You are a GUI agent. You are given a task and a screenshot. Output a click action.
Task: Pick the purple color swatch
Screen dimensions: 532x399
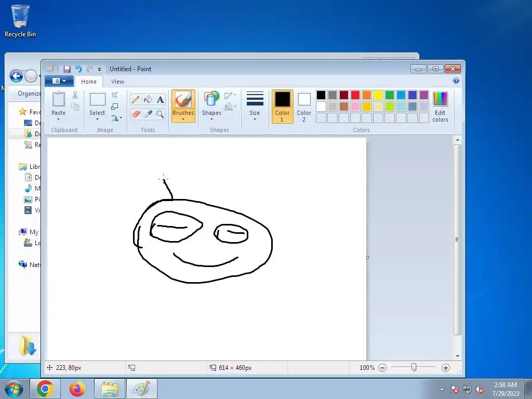coord(424,95)
